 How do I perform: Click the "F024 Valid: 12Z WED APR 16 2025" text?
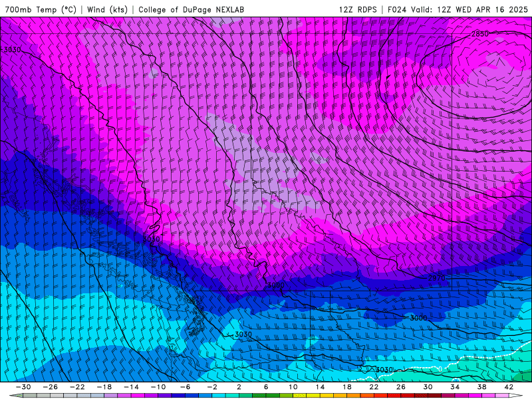(x=458, y=9)
